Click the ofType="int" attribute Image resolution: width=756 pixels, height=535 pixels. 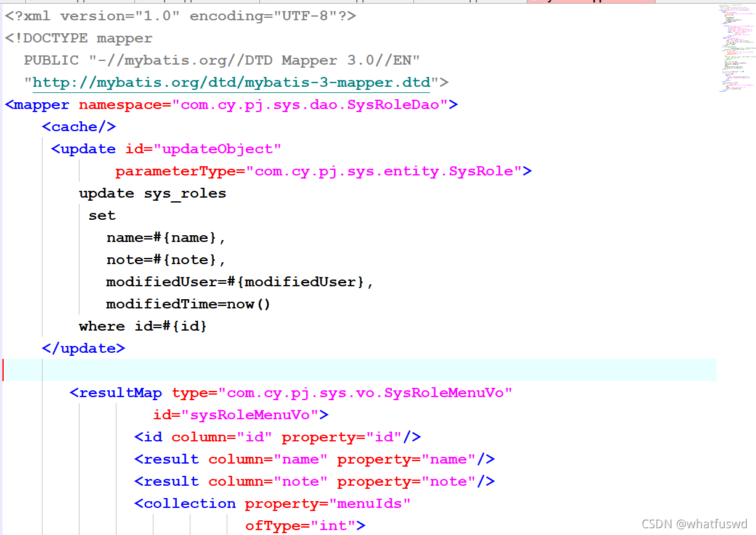(x=301, y=526)
